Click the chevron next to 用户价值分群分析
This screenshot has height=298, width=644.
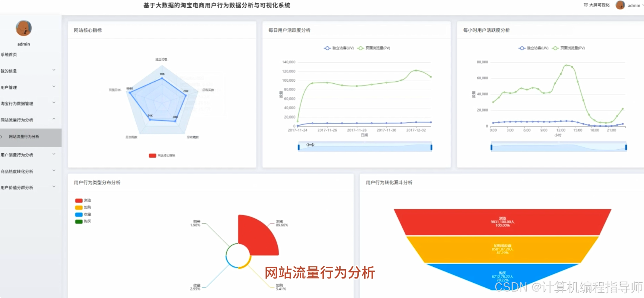pos(54,187)
